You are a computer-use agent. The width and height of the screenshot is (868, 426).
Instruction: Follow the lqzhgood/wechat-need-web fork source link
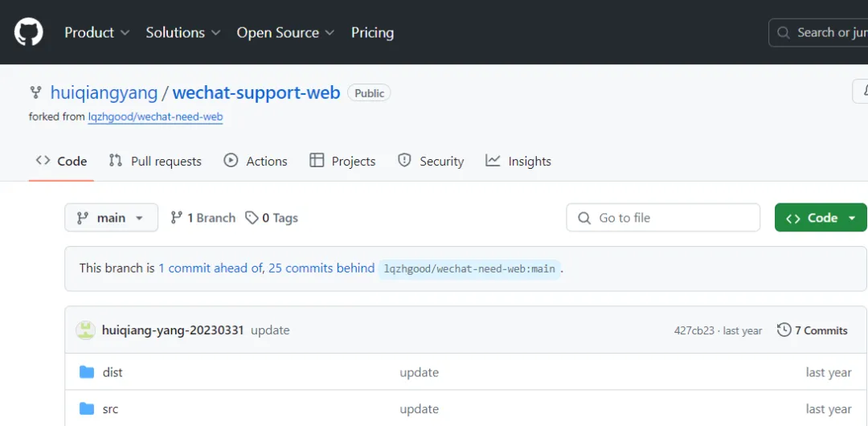[x=155, y=117]
